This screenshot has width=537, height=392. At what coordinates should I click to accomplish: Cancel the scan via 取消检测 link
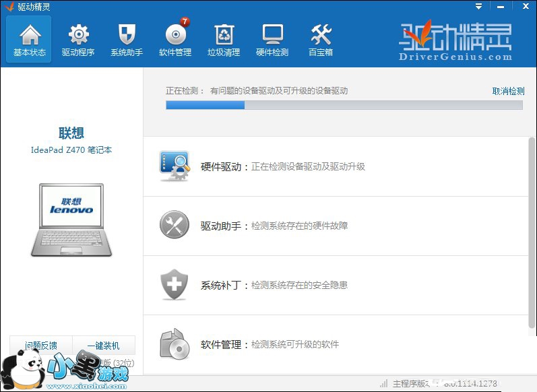point(508,91)
